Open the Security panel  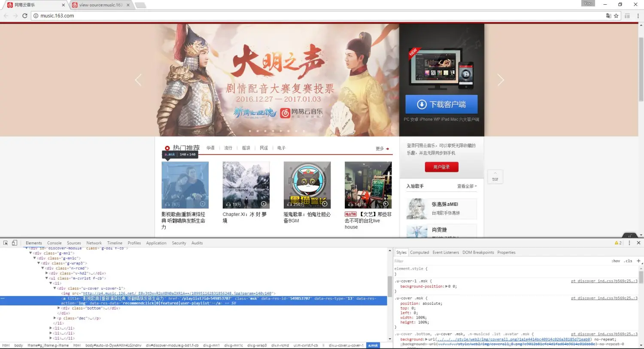click(179, 243)
